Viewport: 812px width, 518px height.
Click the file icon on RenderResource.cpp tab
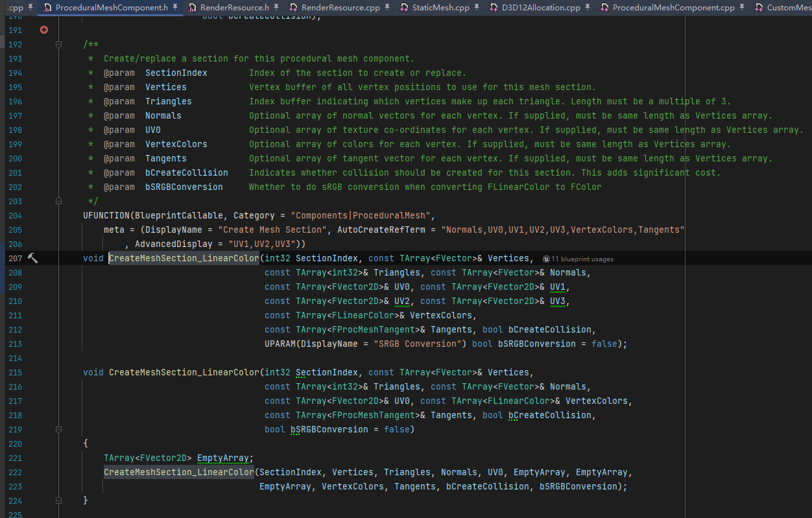point(293,8)
